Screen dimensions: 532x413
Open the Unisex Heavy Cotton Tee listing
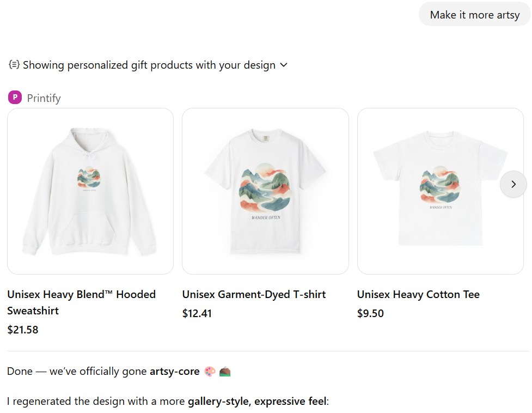pyautogui.click(x=418, y=294)
